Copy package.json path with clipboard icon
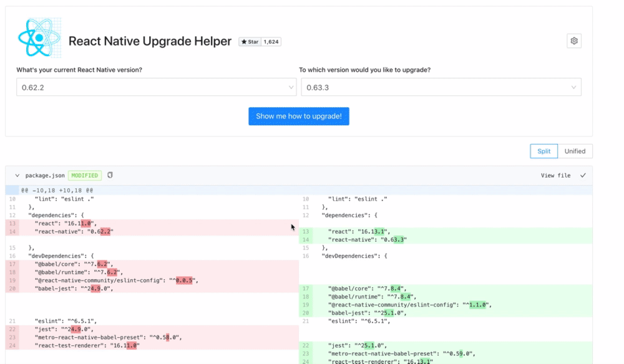 pos(110,175)
